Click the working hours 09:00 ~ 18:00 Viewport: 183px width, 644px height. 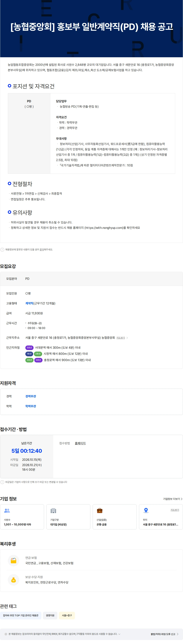click(x=36, y=328)
